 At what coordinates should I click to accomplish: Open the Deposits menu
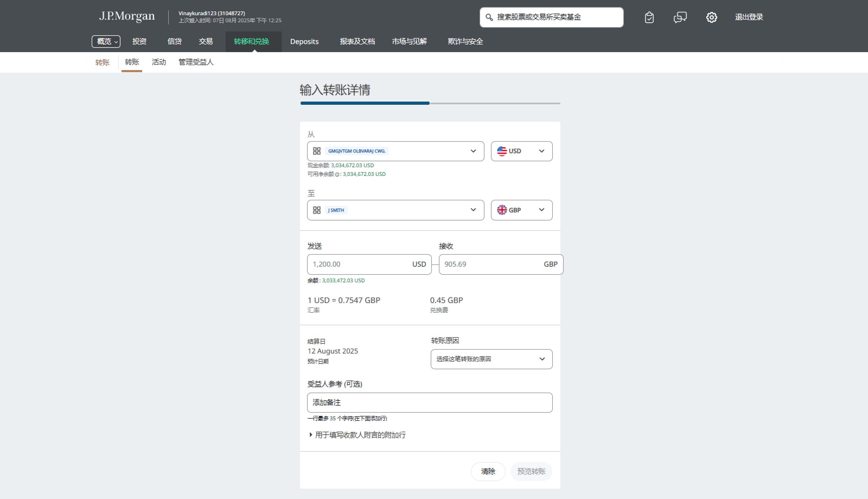(x=304, y=42)
